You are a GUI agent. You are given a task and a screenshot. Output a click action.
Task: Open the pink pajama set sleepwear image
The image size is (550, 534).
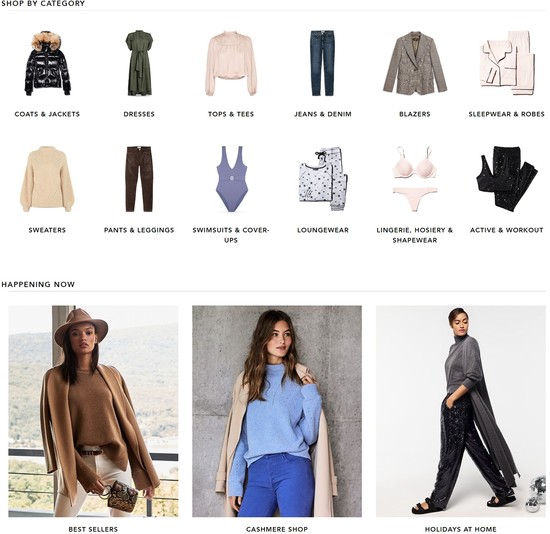[x=507, y=63]
